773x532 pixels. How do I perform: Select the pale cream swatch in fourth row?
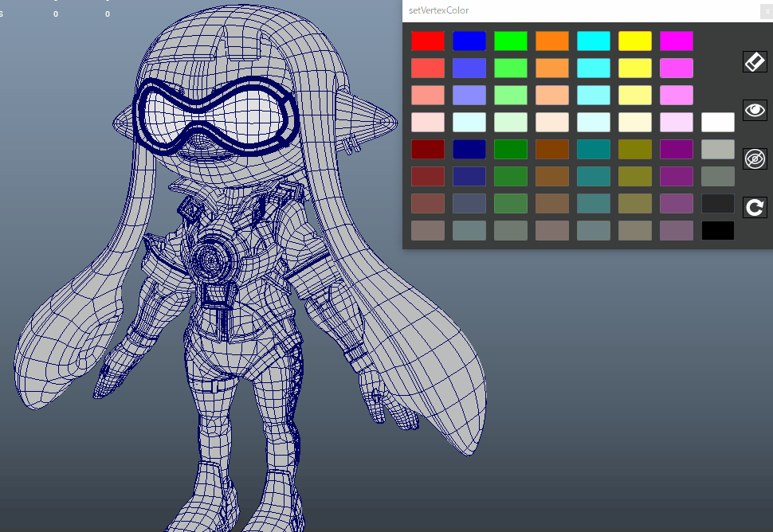click(635, 122)
